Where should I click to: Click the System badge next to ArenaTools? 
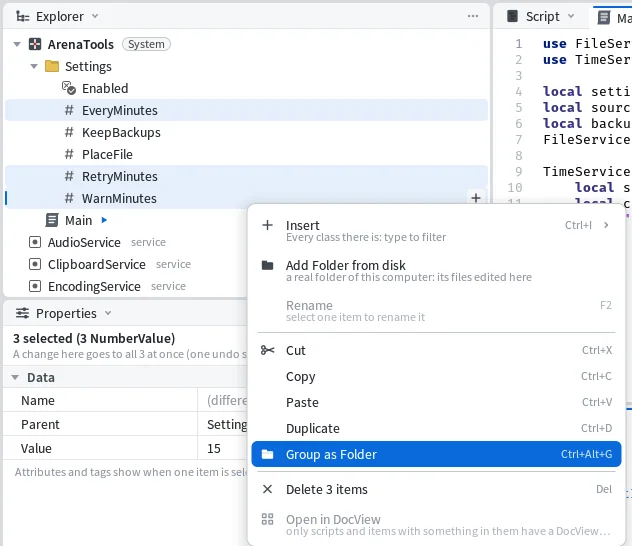click(146, 44)
